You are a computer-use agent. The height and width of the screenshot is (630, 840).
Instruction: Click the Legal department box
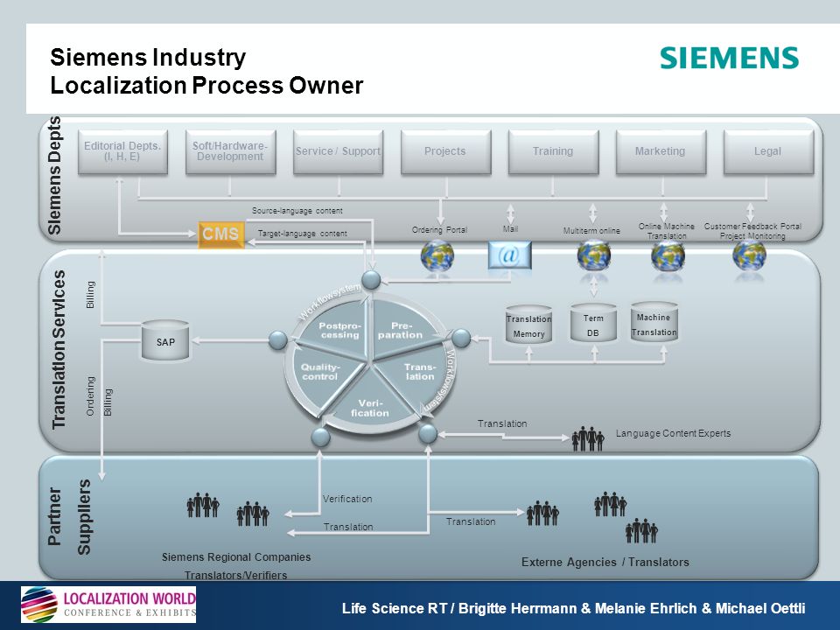click(769, 151)
